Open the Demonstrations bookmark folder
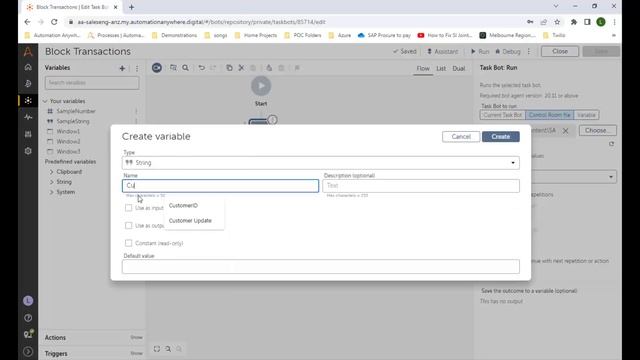This screenshot has width=640, height=360. [x=174, y=36]
